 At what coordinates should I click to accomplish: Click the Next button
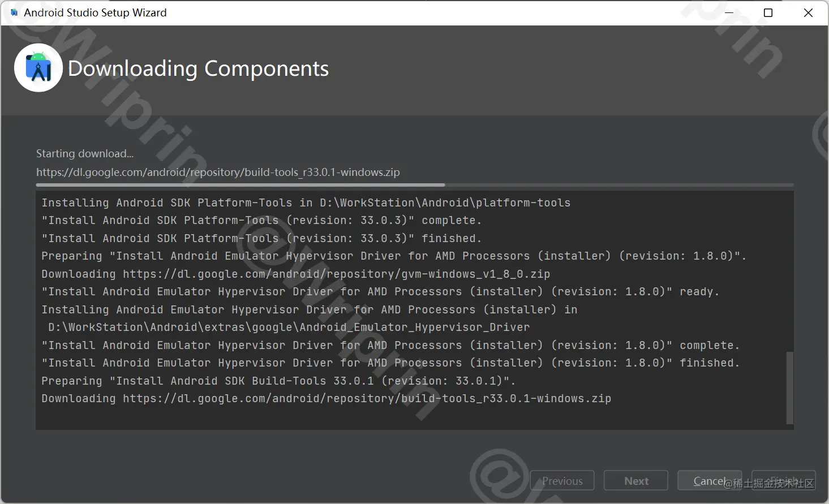636,481
